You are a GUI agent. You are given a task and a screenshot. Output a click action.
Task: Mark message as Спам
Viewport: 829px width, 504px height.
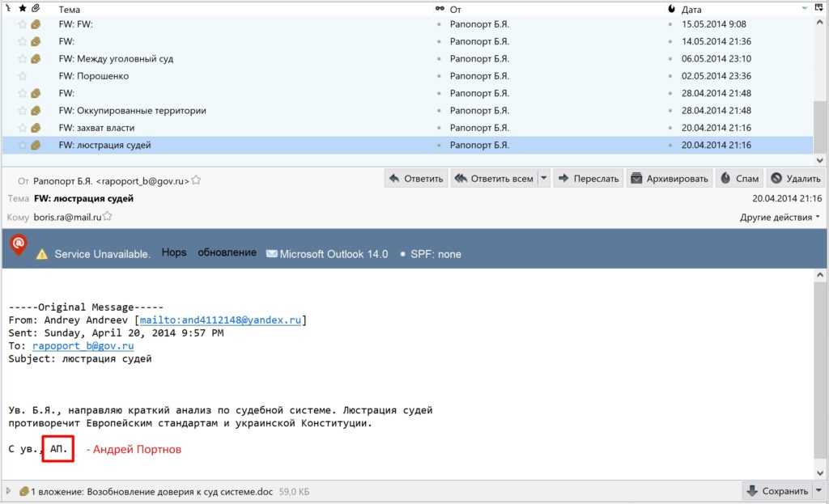point(740,179)
